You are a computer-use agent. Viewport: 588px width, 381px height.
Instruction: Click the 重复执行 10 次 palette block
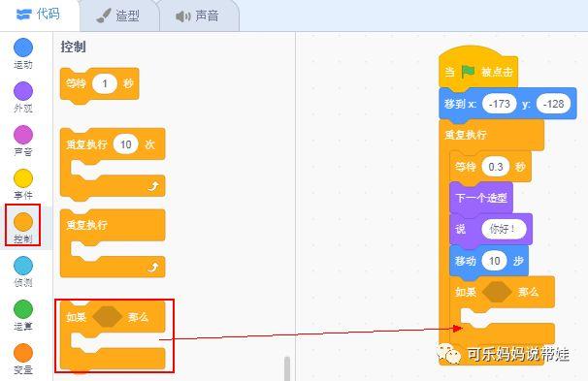pos(113,164)
